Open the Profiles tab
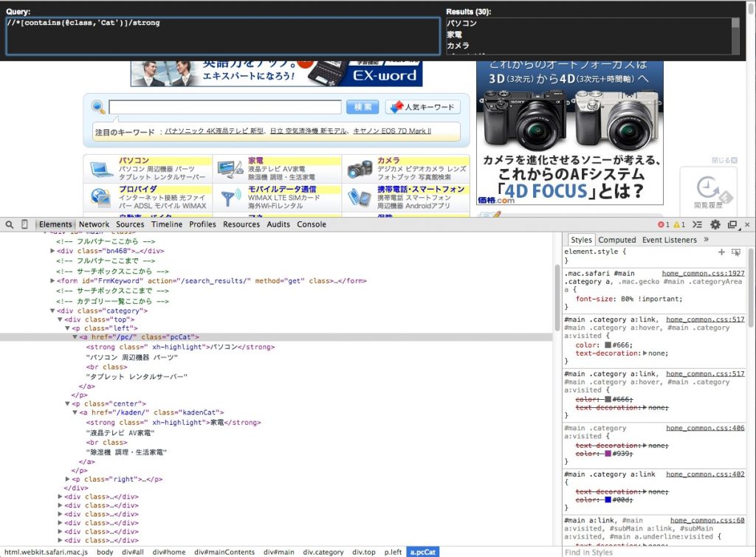The width and height of the screenshot is (756, 557). pyautogui.click(x=202, y=224)
